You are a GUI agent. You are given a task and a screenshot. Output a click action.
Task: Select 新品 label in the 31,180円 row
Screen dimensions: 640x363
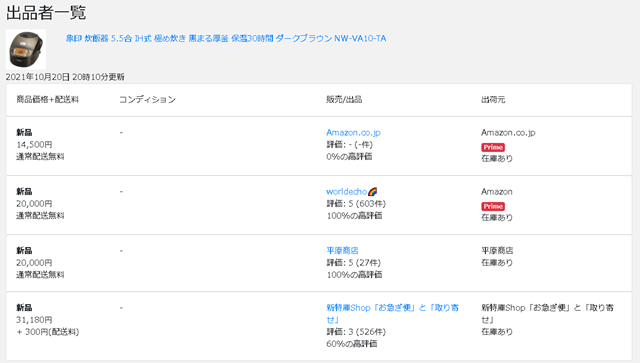pos(24,308)
